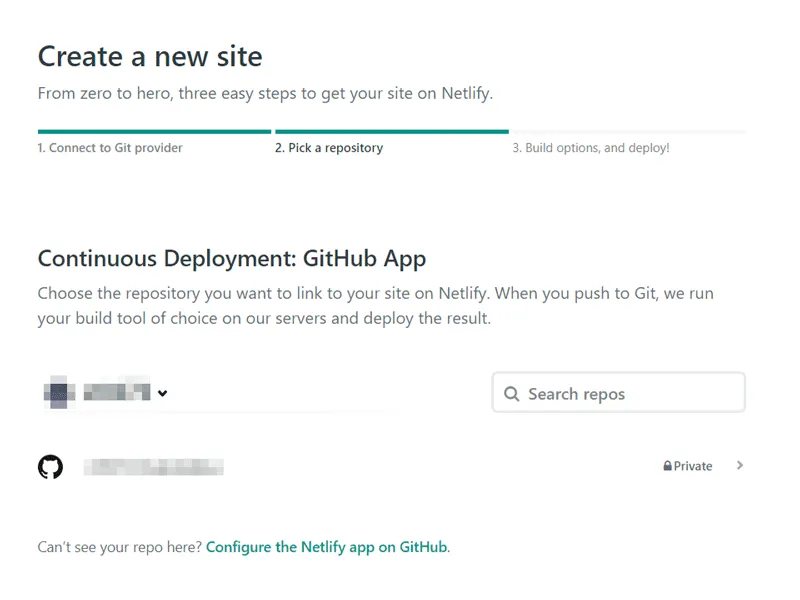Open the account dropdown arrow
800x600 pixels.
pyautogui.click(x=162, y=393)
